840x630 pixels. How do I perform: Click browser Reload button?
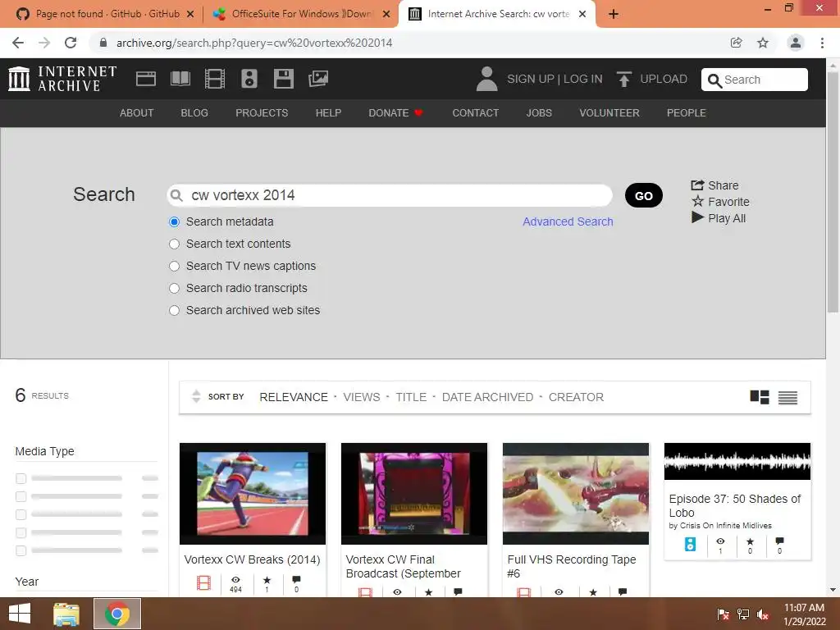(x=71, y=43)
